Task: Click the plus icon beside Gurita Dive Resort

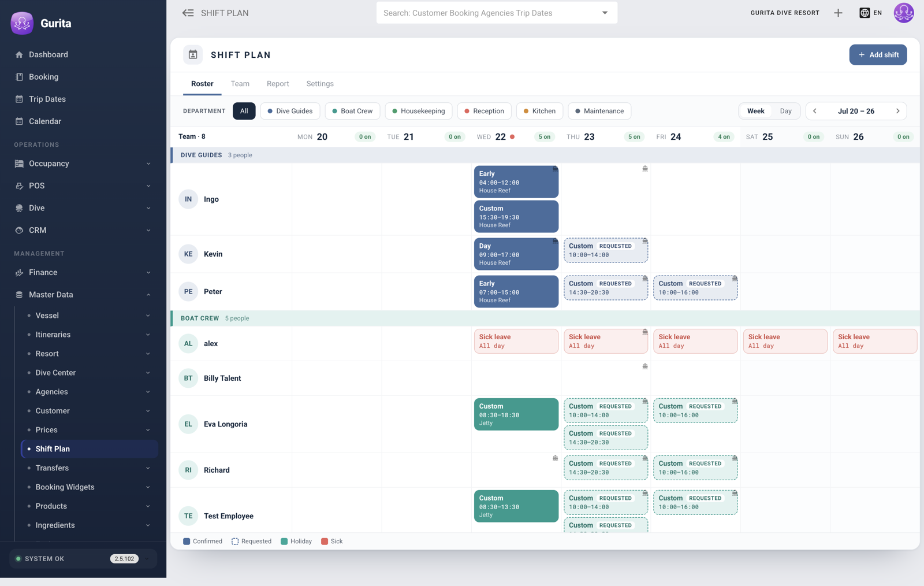Action: point(838,13)
